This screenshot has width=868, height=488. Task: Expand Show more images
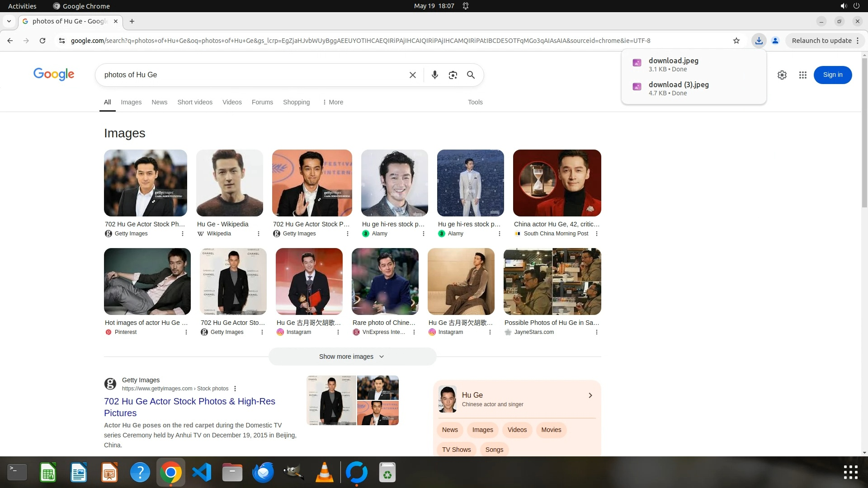pos(352,357)
